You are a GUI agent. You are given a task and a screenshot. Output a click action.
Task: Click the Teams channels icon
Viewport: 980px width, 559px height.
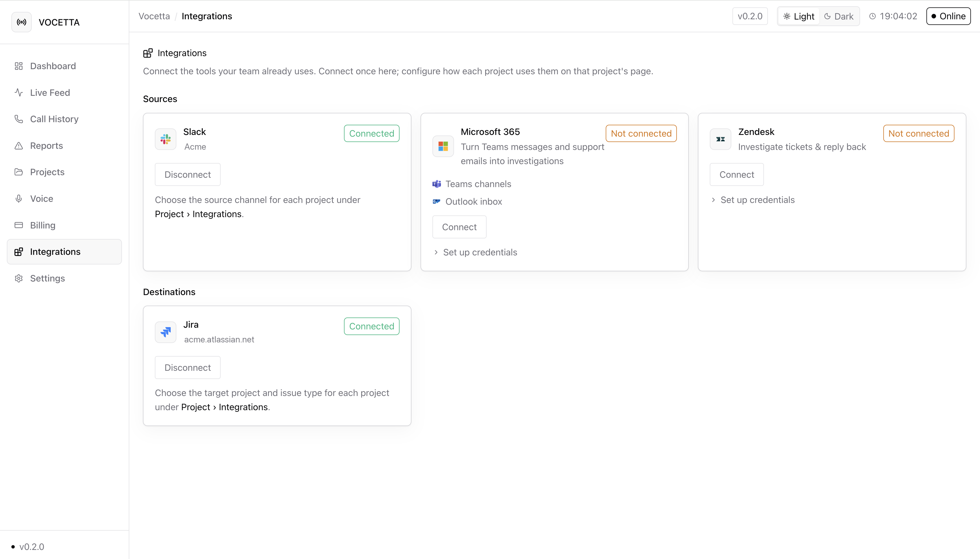pyautogui.click(x=437, y=184)
